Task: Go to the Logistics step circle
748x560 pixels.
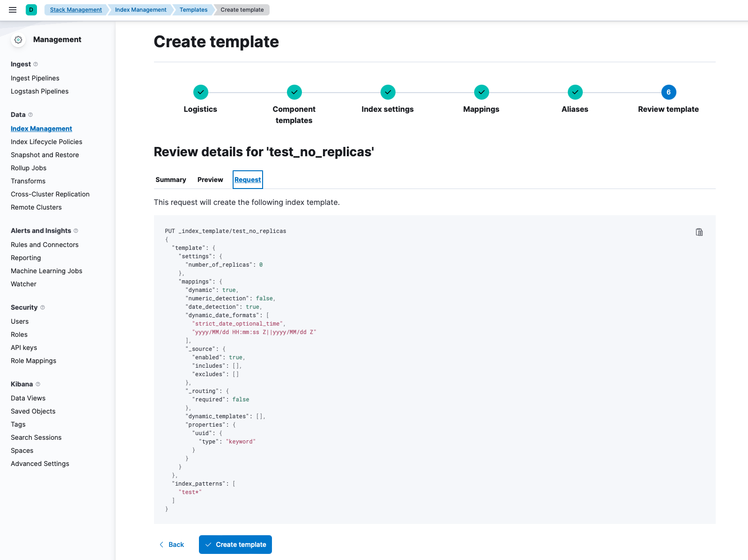Action: 200,92
